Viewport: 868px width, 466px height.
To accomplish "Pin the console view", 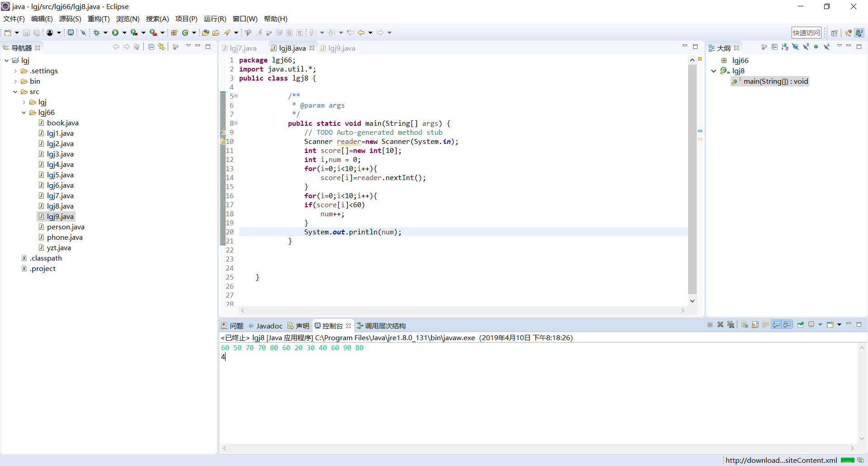I will tap(801, 325).
